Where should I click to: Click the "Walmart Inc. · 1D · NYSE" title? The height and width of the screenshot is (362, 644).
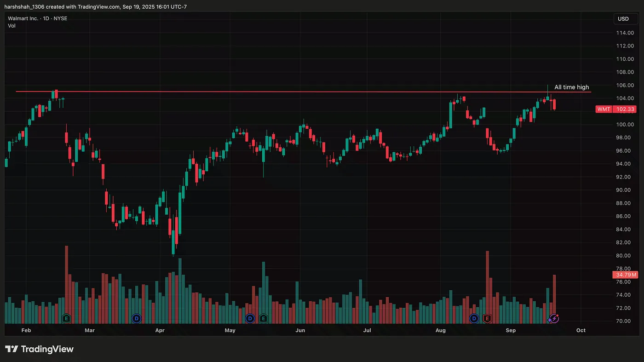pos(38,18)
